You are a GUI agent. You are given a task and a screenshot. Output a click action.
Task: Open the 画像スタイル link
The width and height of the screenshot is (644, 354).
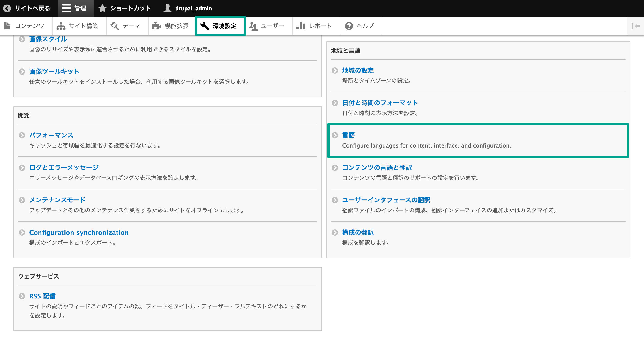pyautogui.click(x=48, y=39)
